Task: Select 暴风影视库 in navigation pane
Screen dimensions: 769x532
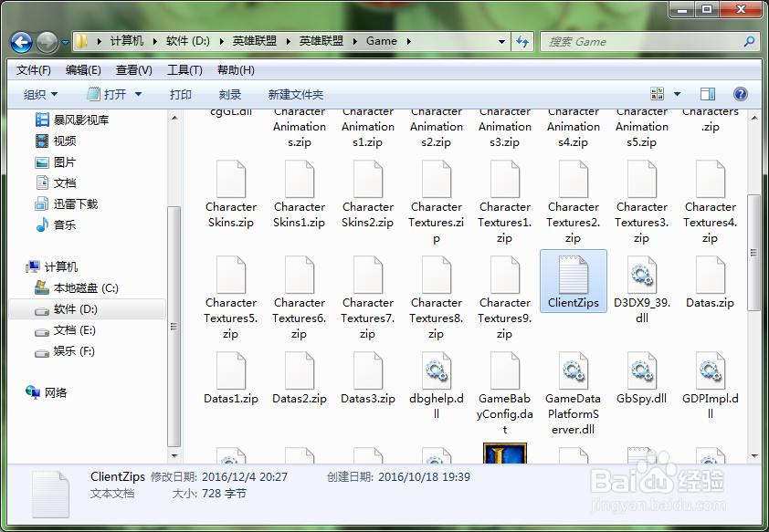Action: 72,120
